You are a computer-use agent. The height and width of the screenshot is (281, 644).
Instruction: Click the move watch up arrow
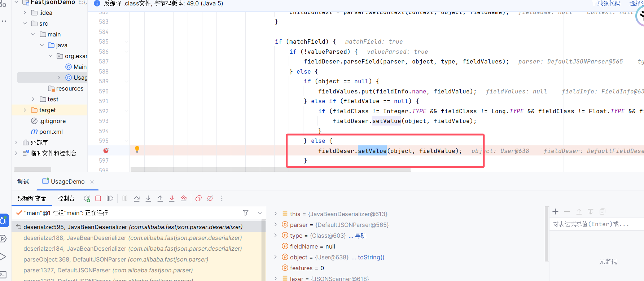[x=579, y=212]
